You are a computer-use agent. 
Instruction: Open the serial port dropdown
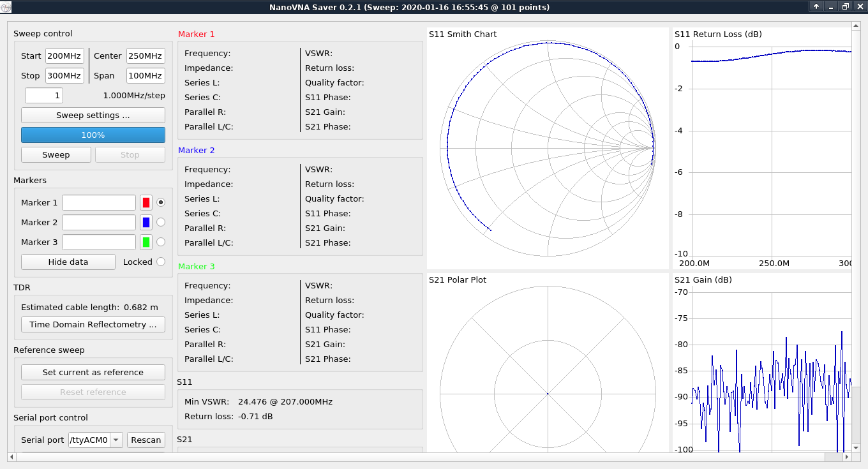click(116, 440)
